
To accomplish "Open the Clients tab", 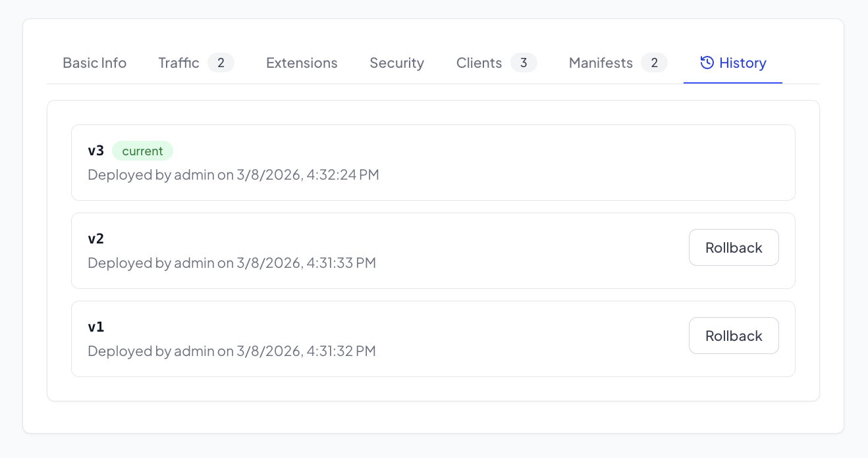I will click(479, 63).
